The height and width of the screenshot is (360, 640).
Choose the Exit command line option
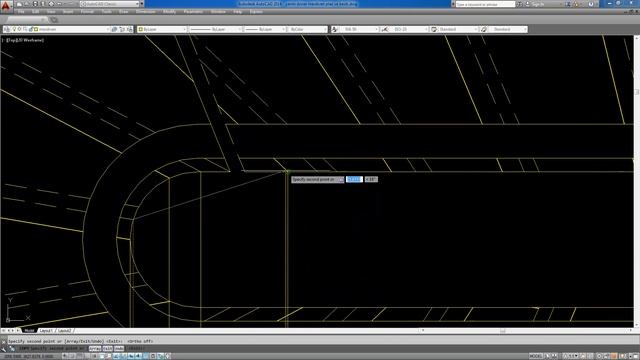(x=107, y=349)
